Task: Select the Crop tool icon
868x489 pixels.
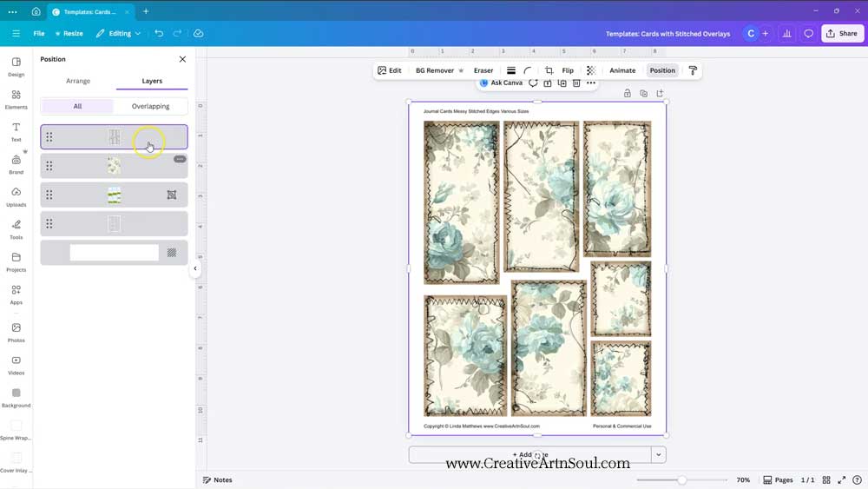Action: point(549,70)
